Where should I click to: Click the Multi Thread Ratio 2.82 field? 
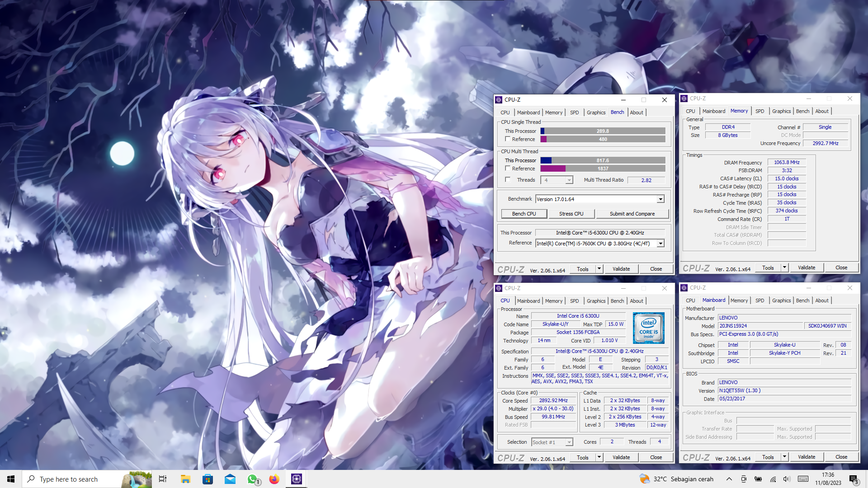646,180
